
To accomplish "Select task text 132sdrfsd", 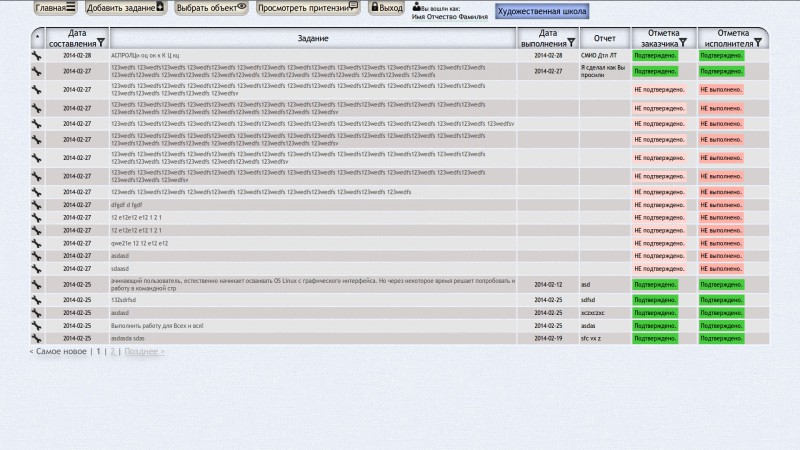I will 123,300.
